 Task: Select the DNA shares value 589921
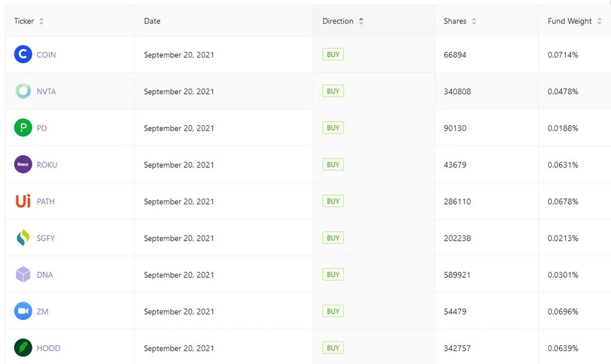[x=457, y=275]
